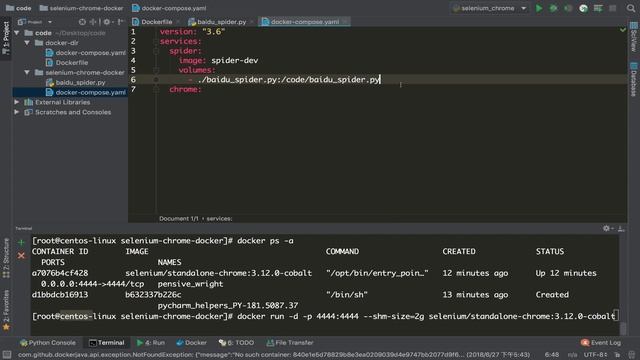
Task: Click the docker run command line in terminal
Action: (324, 316)
